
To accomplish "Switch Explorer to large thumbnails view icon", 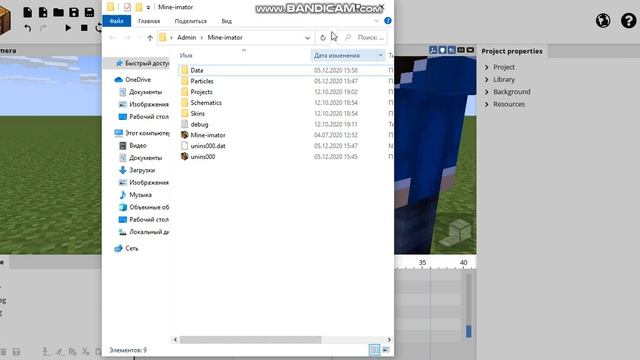I will point(386,350).
